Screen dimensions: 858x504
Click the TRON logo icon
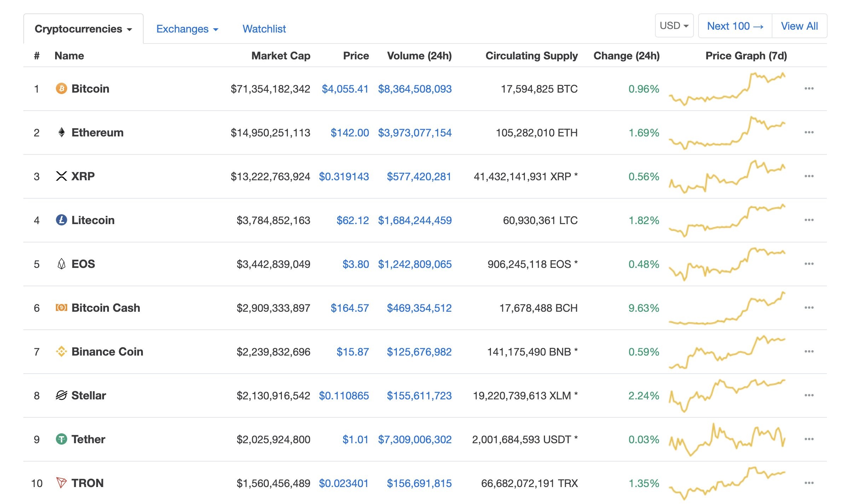(62, 483)
